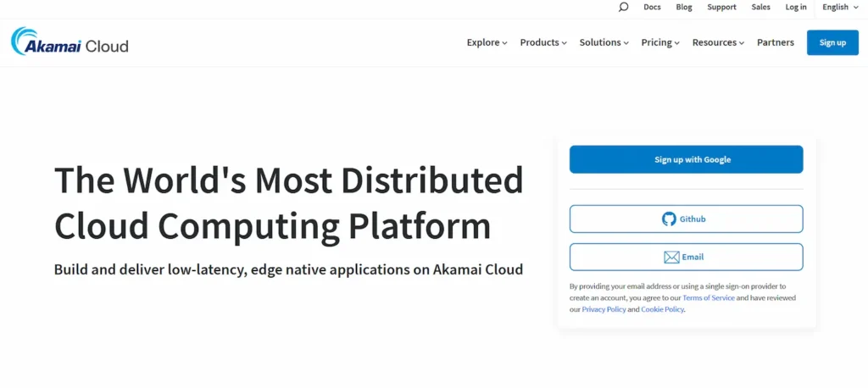Click the blue Sign up button
The height and width of the screenshot is (388, 868).
point(832,42)
